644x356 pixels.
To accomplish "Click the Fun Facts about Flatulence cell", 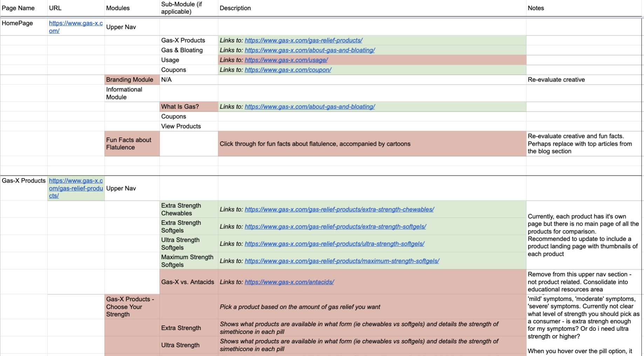I will pos(132,144).
